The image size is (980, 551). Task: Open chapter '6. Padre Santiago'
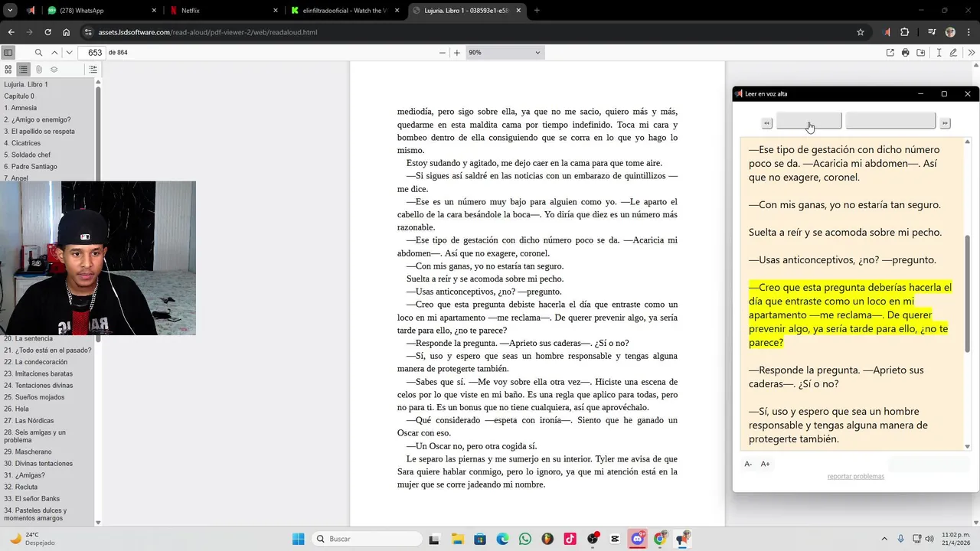coord(31,167)
